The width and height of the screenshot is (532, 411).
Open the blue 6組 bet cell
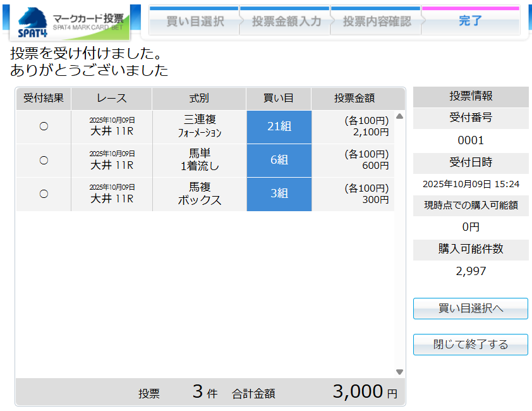(279, 160)
